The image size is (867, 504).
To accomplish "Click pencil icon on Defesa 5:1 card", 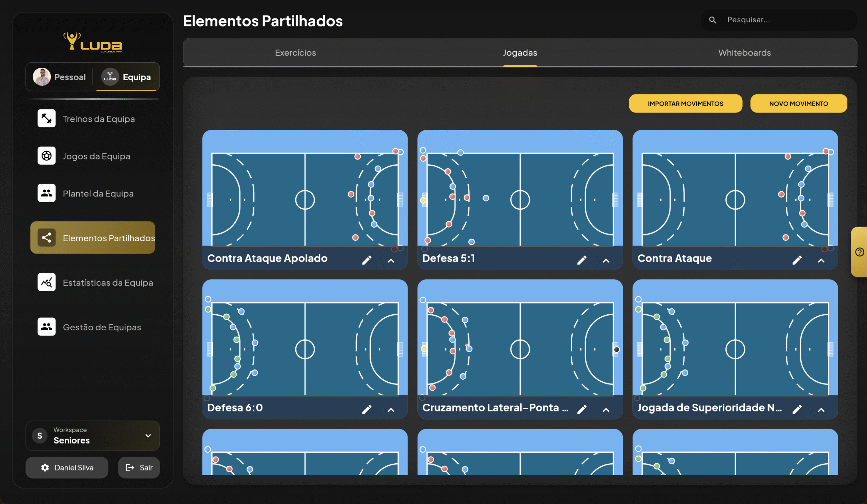I will [x=582, y=260].
